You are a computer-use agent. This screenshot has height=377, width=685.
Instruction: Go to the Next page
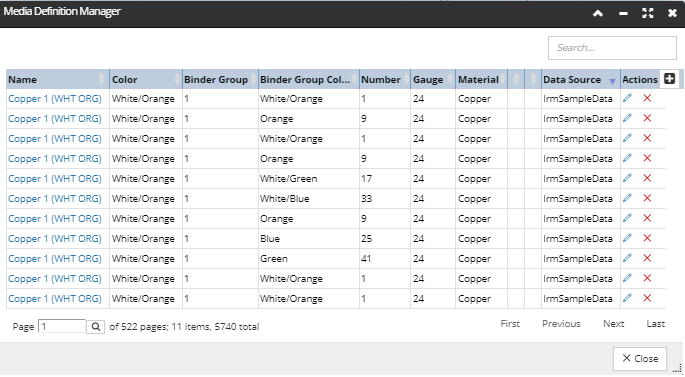click(613, 324)
